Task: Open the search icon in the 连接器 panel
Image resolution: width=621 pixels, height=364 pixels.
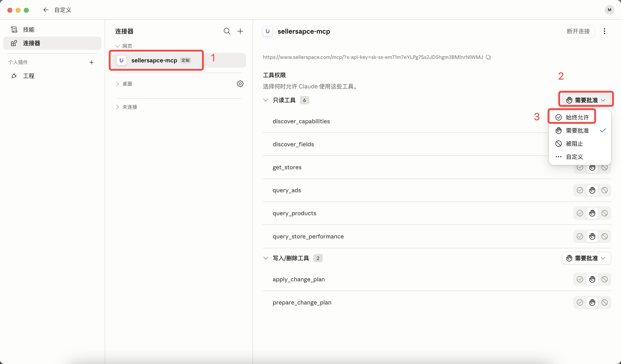Action: click(x=227, y=31)
